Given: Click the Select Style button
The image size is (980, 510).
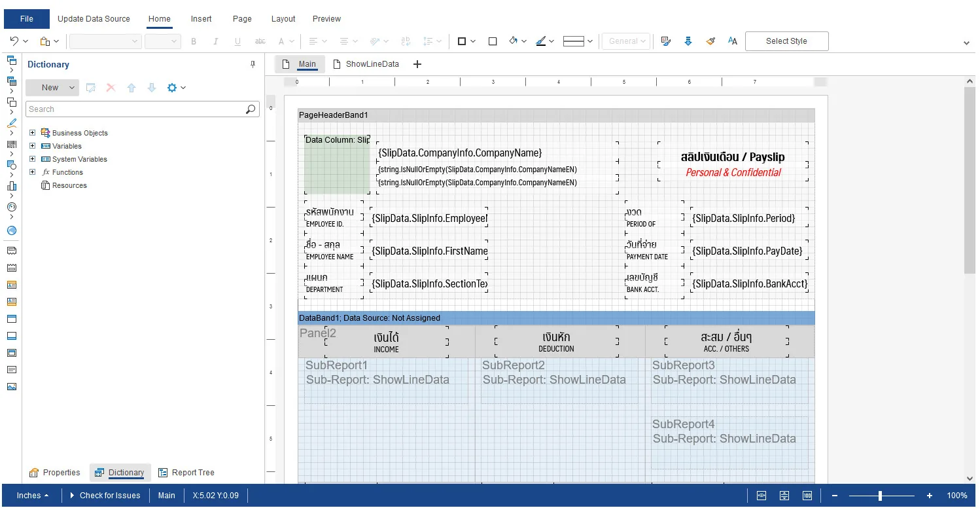Looking at the screenshot, I should 786,41.
